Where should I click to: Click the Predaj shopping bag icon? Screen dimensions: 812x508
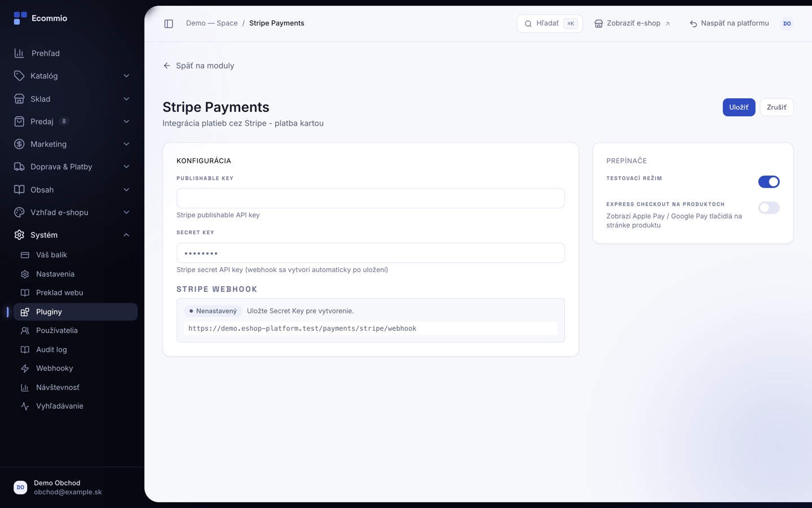click(x=19, y=121)
